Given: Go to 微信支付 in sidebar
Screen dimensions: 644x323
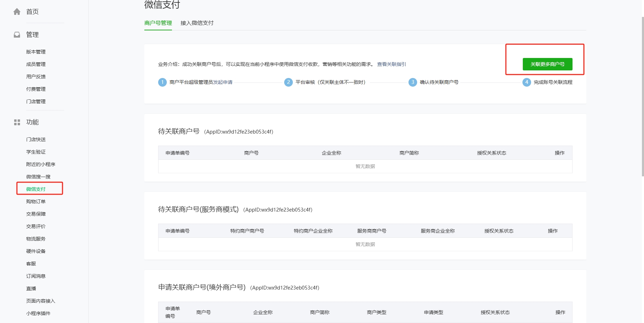Looking at the screenshot, I should [x=36, y=189].
